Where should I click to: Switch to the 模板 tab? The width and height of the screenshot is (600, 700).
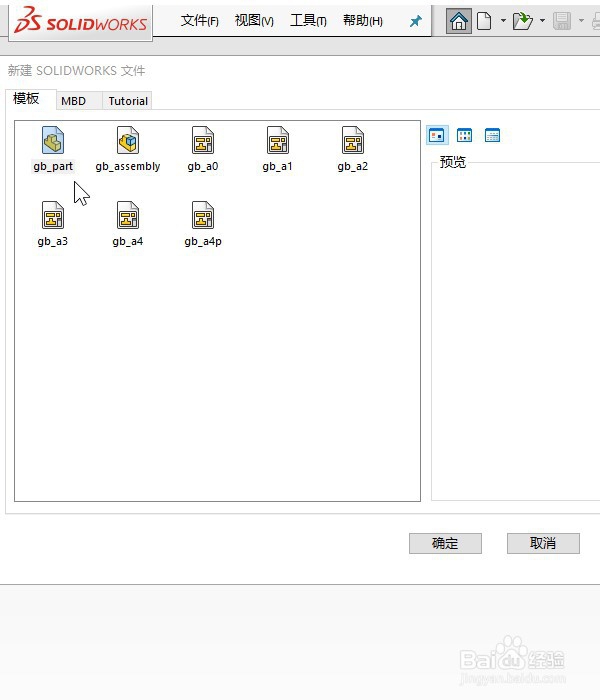31,99
